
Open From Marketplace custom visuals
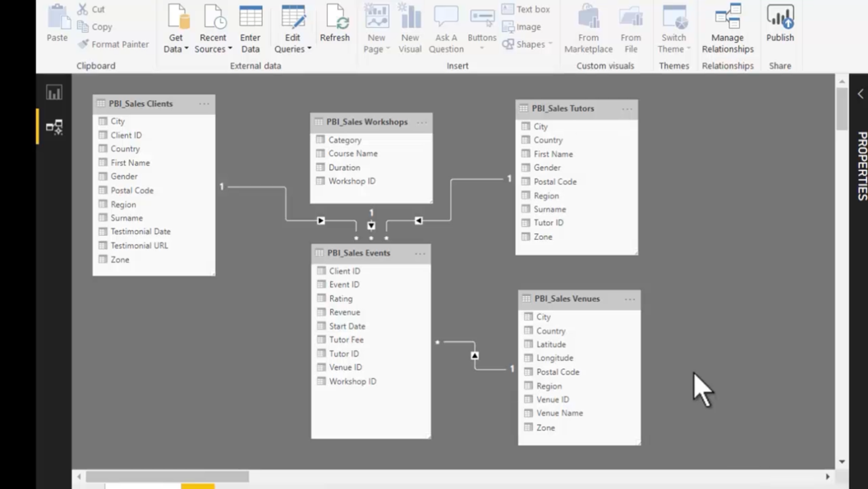(x=588, y=29)
